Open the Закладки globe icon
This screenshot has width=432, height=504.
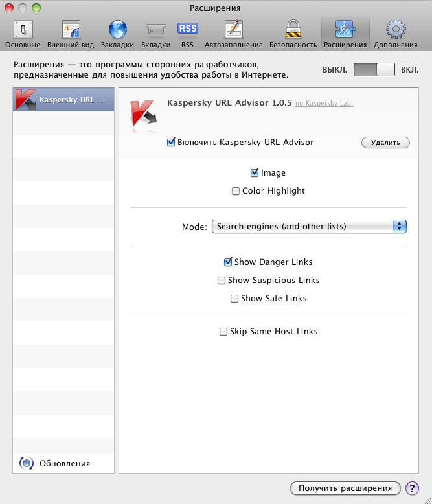(x=118, y=29)
